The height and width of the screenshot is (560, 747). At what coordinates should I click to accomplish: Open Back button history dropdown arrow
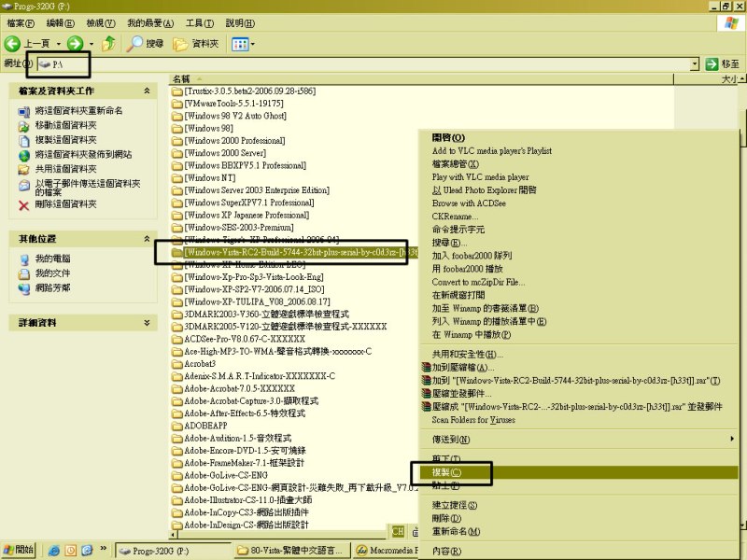[59, 44]
